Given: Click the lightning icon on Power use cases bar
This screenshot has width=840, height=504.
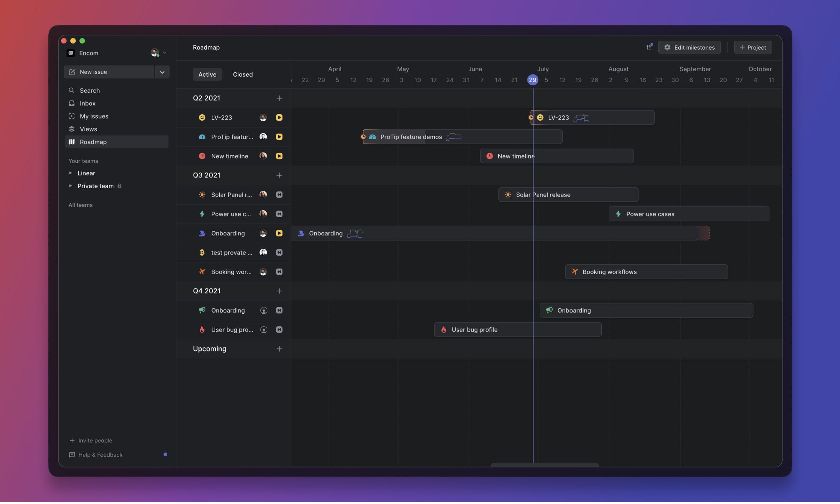Looking at the screenshot, I should pyautogui.click(x=618, y=214).
